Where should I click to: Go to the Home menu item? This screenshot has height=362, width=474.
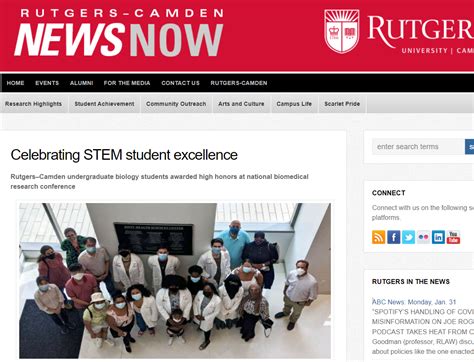coord(15,83)
